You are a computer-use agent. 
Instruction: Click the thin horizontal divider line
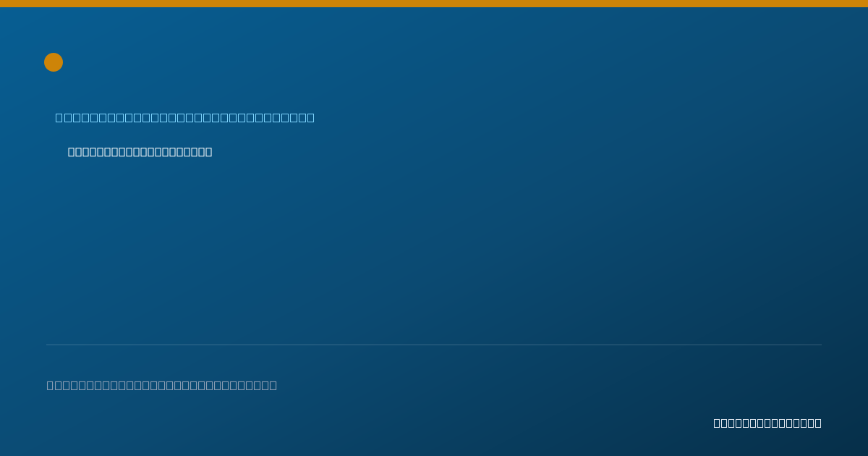point(434,345)
